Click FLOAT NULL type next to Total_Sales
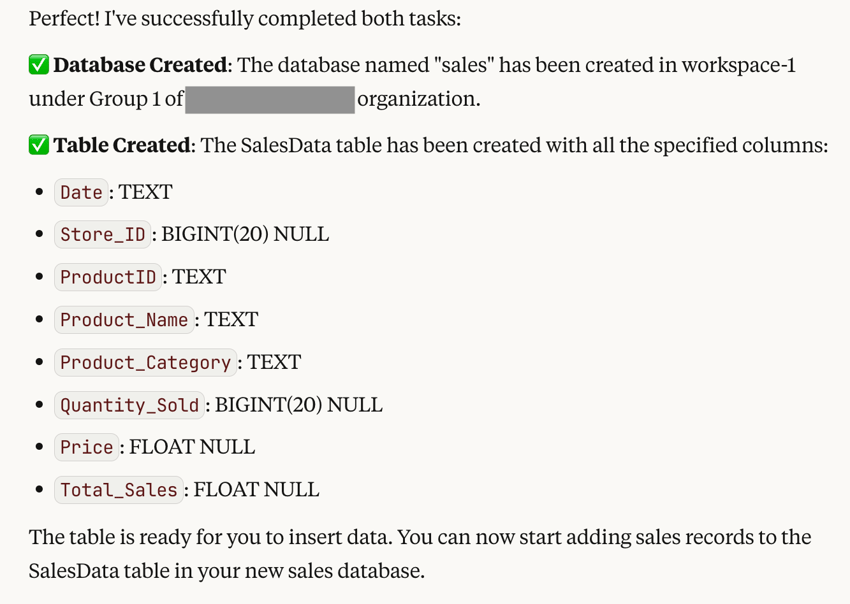850x604 pixels. (256, 490)
